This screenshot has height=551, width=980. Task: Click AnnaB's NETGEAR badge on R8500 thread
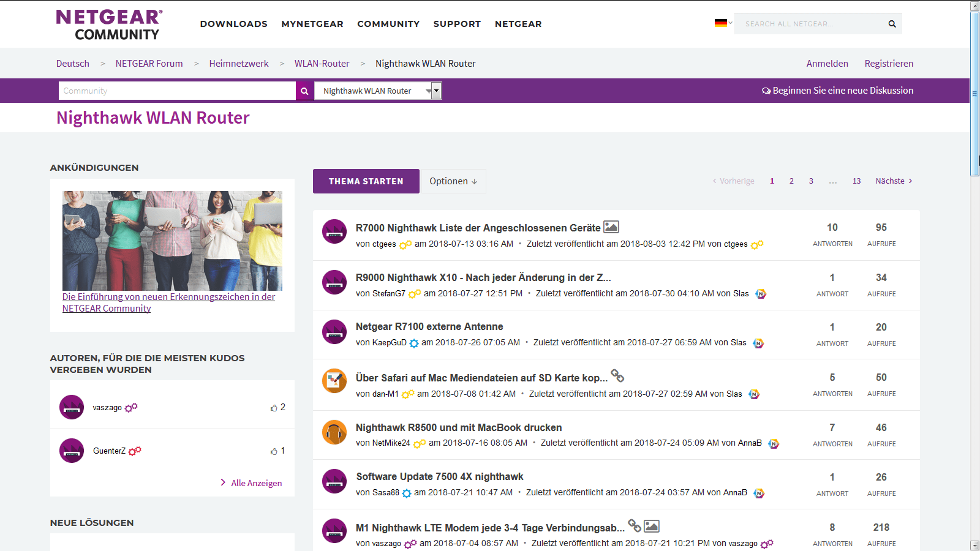tap(774, 444)
